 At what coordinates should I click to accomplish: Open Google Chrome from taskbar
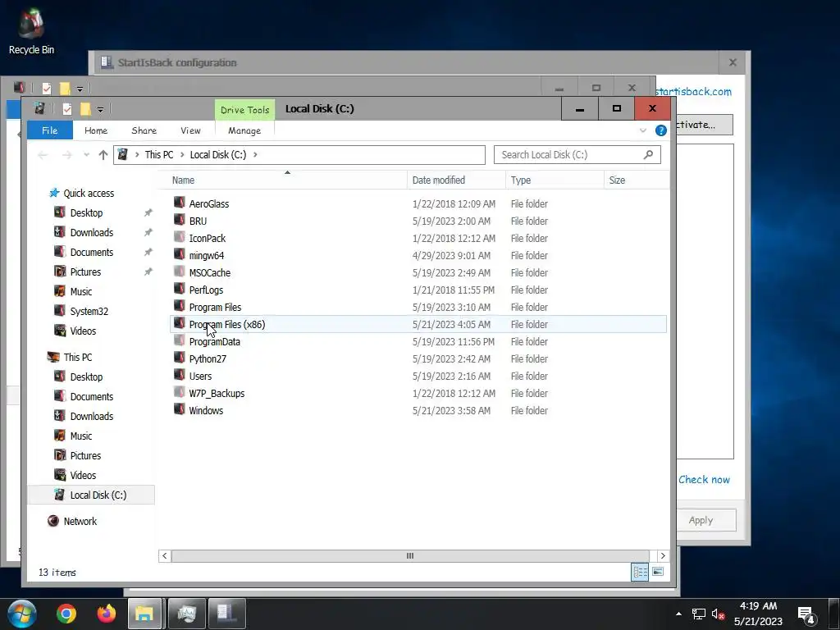click(x=66, y=614)
